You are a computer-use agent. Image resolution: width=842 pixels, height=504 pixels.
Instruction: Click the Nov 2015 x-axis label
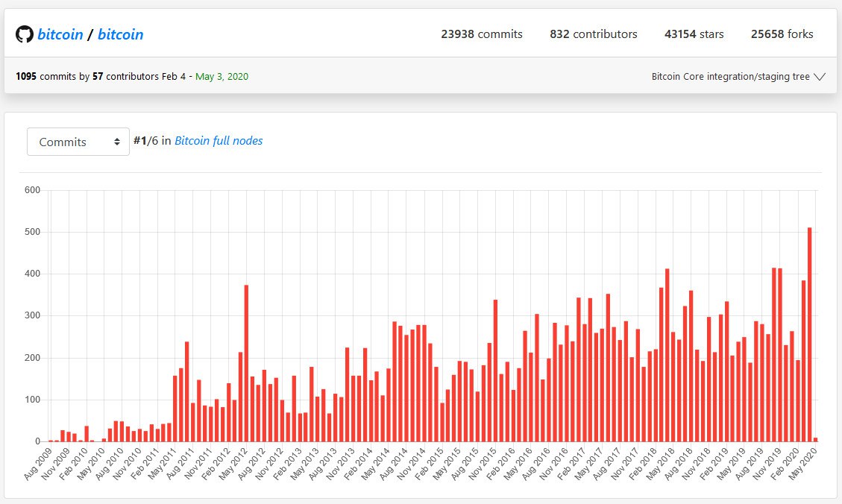pyautogui.click(x=483, y=463)
